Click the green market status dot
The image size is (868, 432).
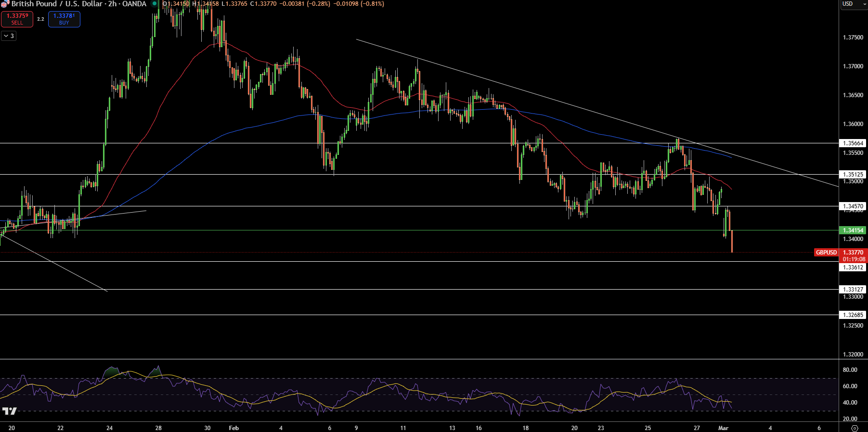click(155, 3)
